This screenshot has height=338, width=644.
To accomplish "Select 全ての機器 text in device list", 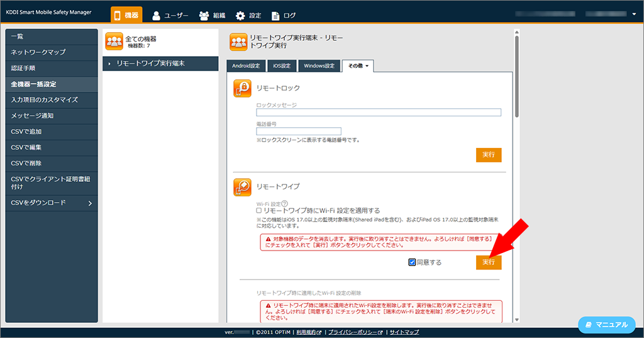I will click(x=140, y=38).
